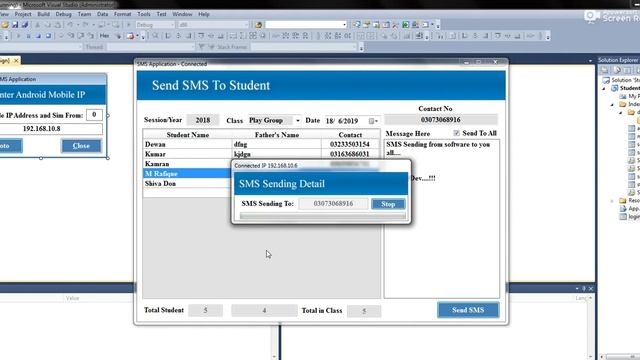Open the Debug menu
The width and height of the screenshot is (640, 360).
[63, 14]
